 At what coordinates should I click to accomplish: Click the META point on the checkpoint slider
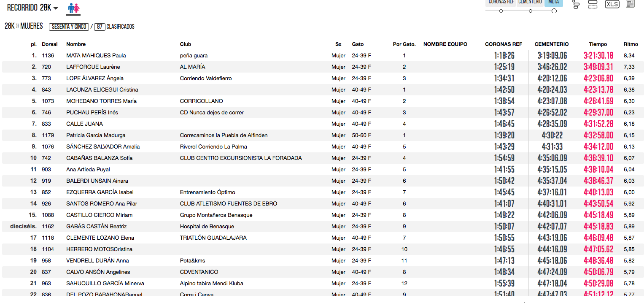pos(554,11)
